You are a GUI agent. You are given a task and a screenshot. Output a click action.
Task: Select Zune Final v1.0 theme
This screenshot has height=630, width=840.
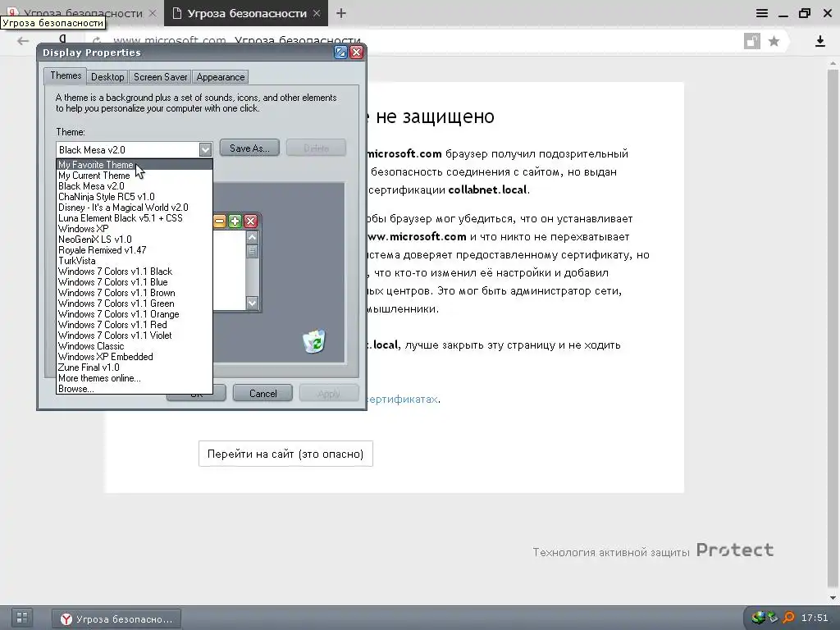tap(135, 367)
